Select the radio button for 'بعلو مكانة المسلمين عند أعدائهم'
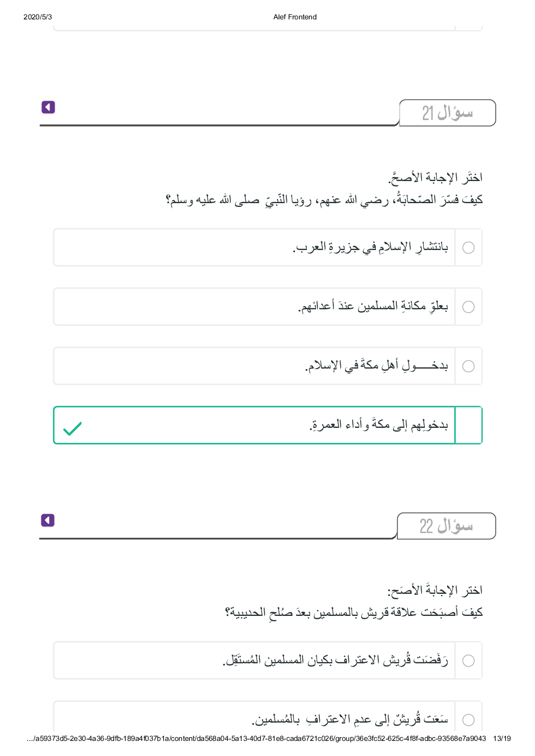This screenshot has width=535, height=756. click(x=469, y=307)
